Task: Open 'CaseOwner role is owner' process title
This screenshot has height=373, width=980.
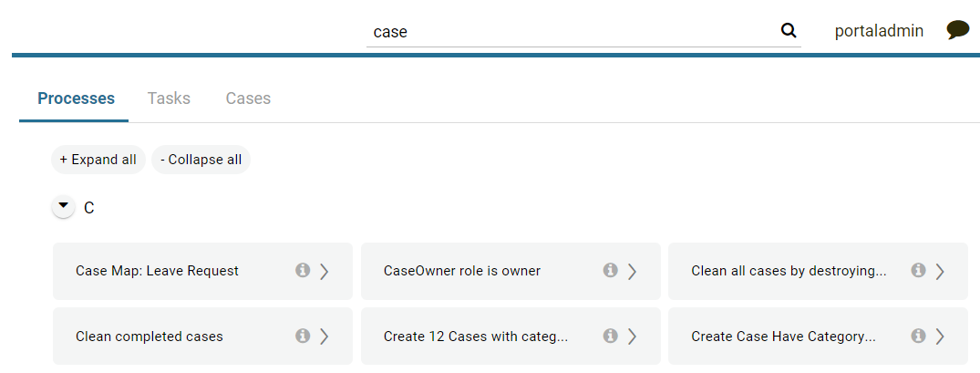Action: (x=462, y=271)
